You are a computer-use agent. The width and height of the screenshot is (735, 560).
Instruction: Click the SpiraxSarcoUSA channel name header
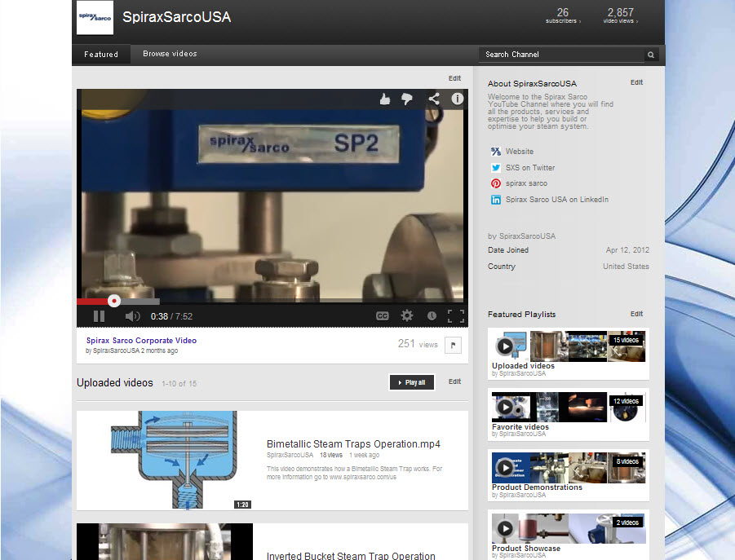pyautogui.click(x=177, y=17)
